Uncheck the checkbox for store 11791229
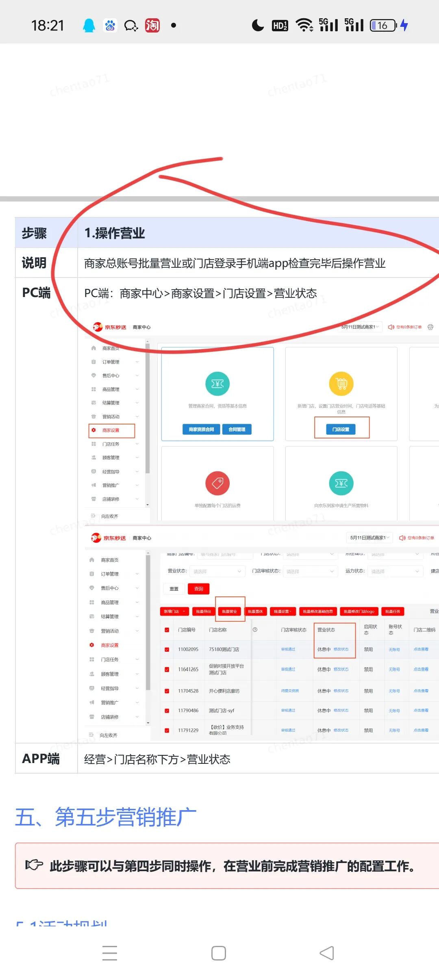Image resolution: width=439 pixels, height=980 pixels. coord(167,730)
